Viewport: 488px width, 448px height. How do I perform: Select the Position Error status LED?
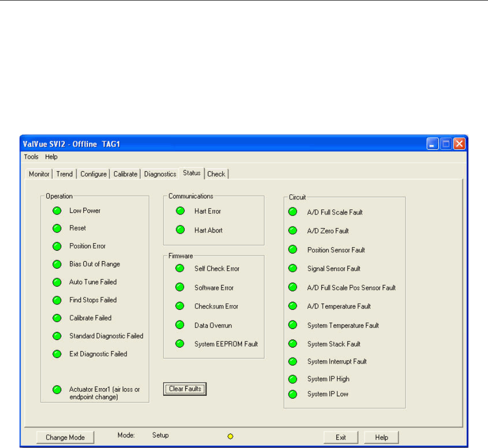tap(57, 246)
